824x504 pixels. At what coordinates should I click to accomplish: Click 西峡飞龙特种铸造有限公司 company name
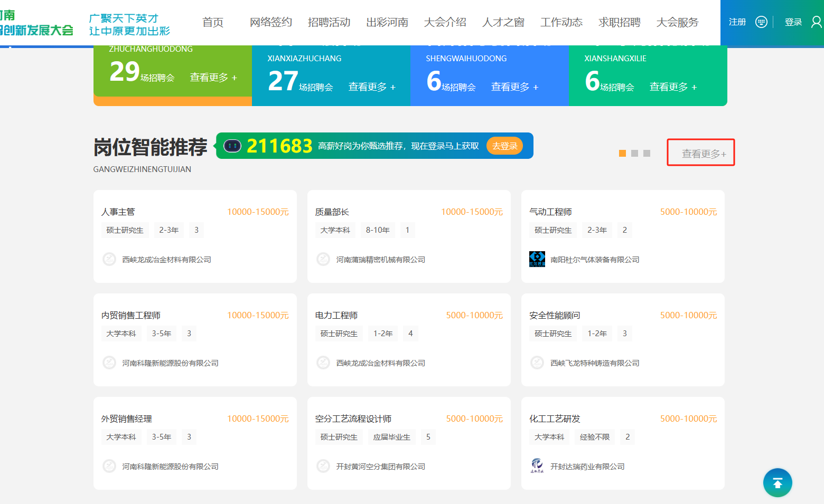click(595, 363)
